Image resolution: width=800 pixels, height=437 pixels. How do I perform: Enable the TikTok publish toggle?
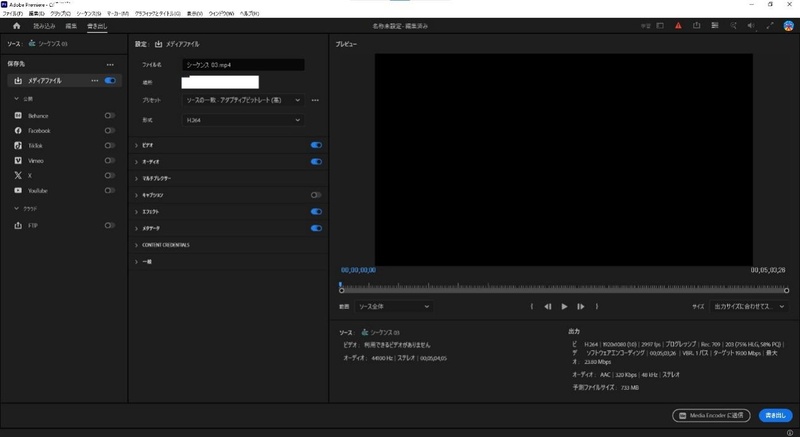point(110,145)
